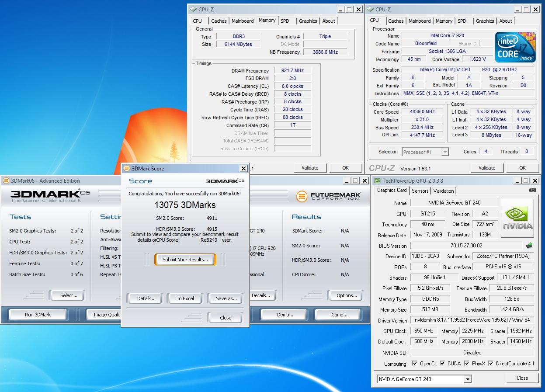
Task: Click the Details button in Score dialog
Action: click(146, 298)
